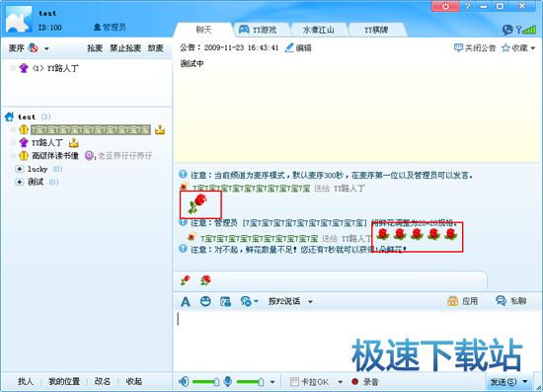Click the screenshot capture icon in toolbar
The width and height of the screenshot is (543, 392).
point(225,301)
